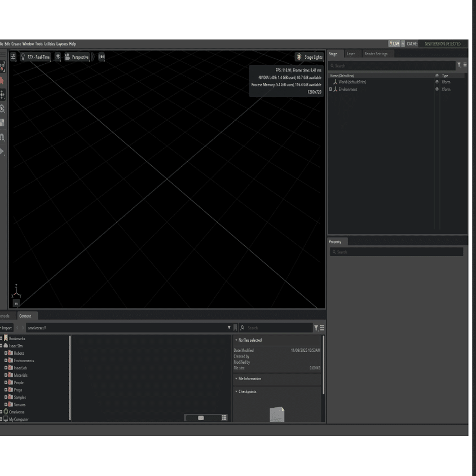Open the RTX - Real-Time renderer menu
Viewport: 476px width, 476px height.
(36, 57)
